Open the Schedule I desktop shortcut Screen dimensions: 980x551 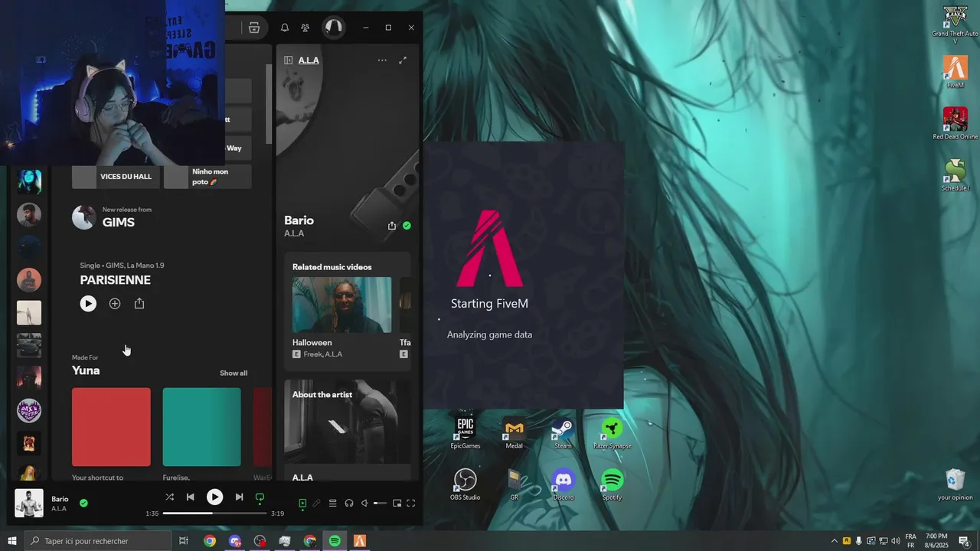click(x=955, y=174)
